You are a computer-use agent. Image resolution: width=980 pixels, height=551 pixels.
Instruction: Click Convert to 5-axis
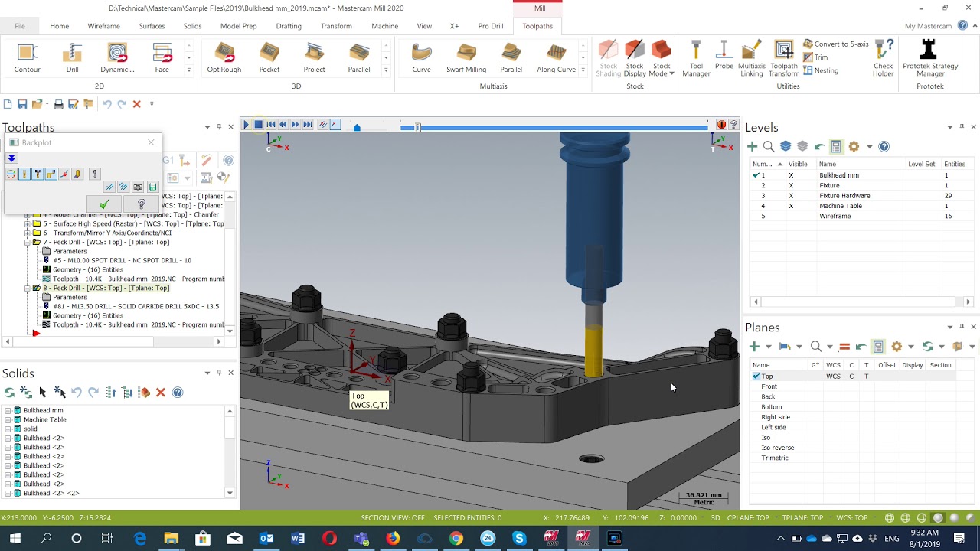835,44
